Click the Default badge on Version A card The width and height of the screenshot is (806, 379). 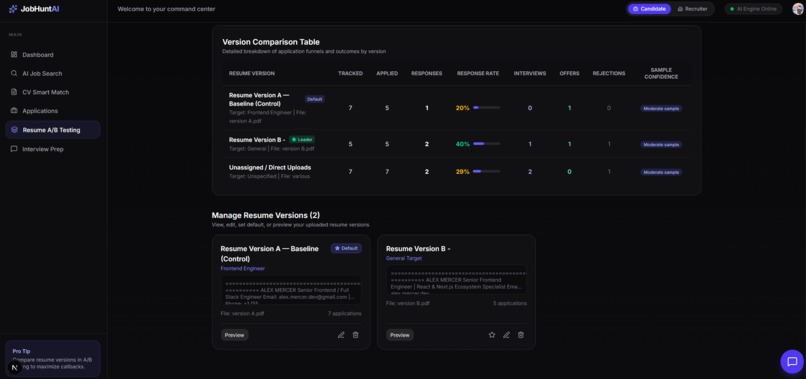pyautogui.click(x=346, y=248)
